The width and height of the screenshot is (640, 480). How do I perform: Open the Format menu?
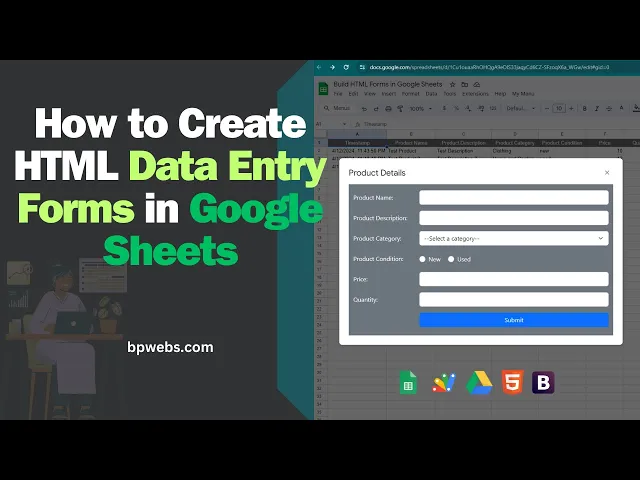pyautogui.click(x=411, y=94)
